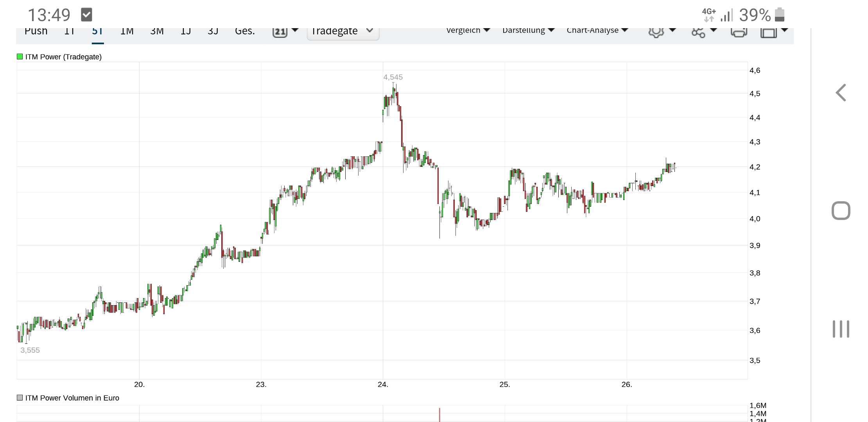Tap the checkmark notification icon in status bar
The image size is (868, 422).
click(x=86, y=15)
